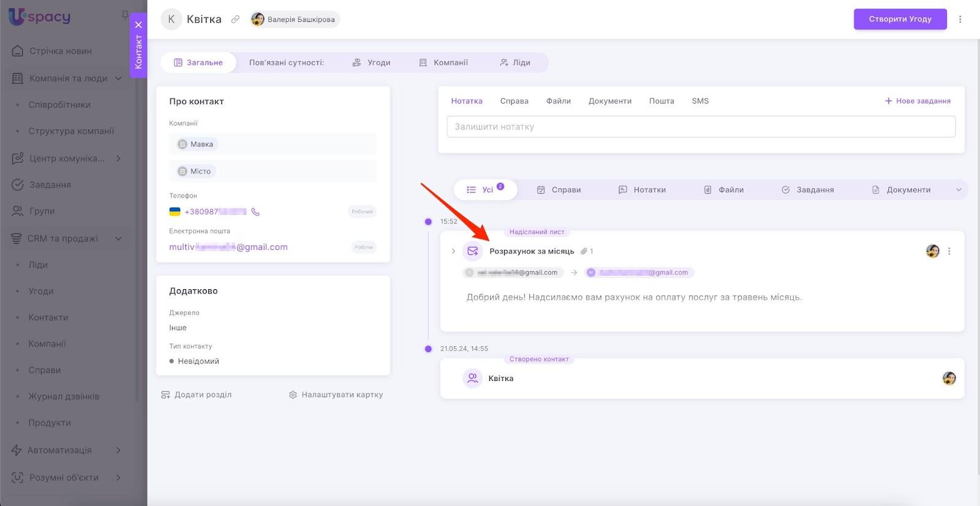Viewport: 980px width, 506px height.
Task: Filter the timeline by Завдання
Action: coord(808,190)
